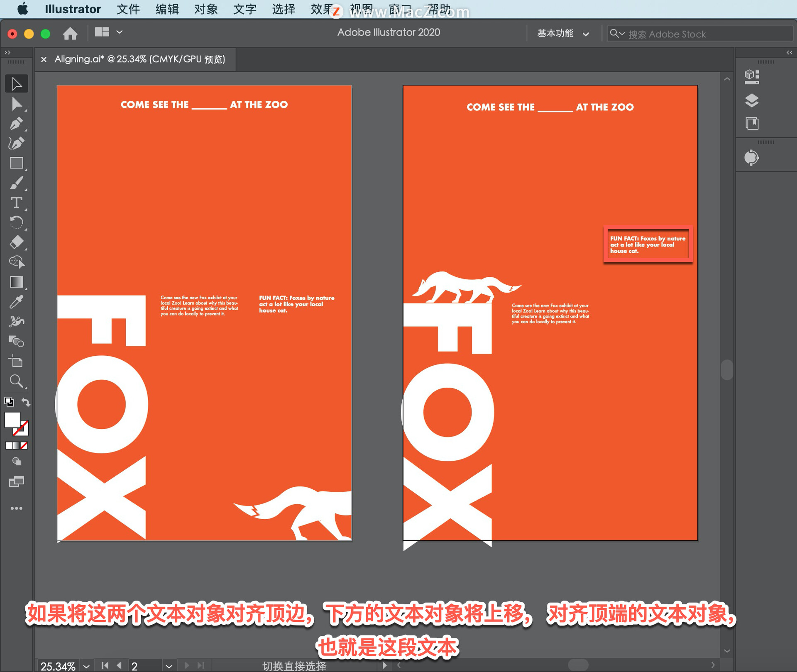
Task: Open Edit Toolbar three dots
Action: click(x=17, y=508)
